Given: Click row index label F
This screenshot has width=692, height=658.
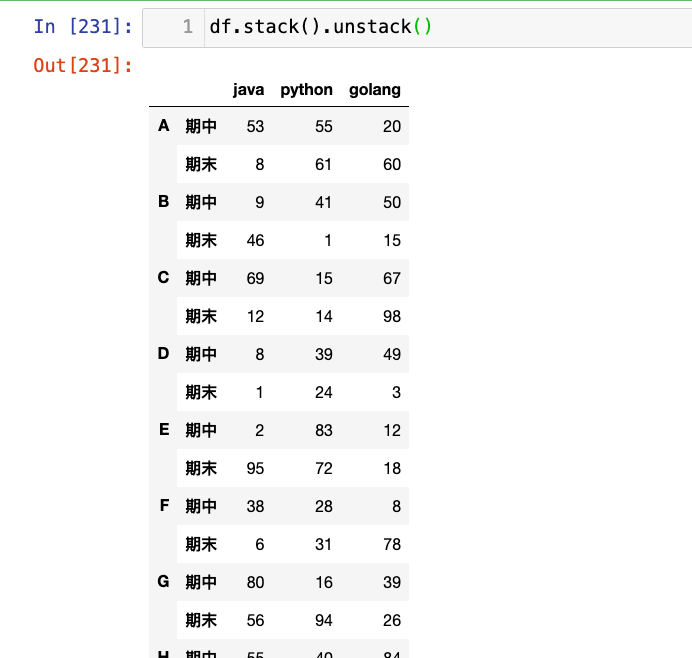Looking at the screenshot, I should (x=164, y=506).
